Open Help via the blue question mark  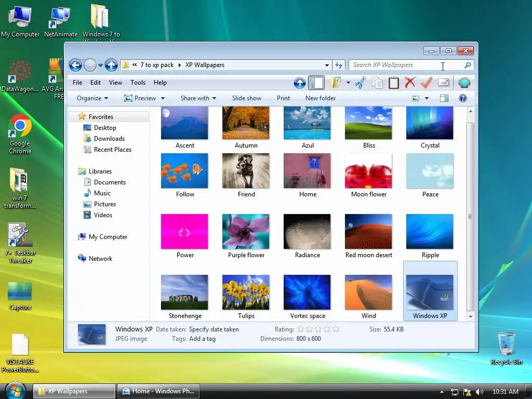[462, 98]
